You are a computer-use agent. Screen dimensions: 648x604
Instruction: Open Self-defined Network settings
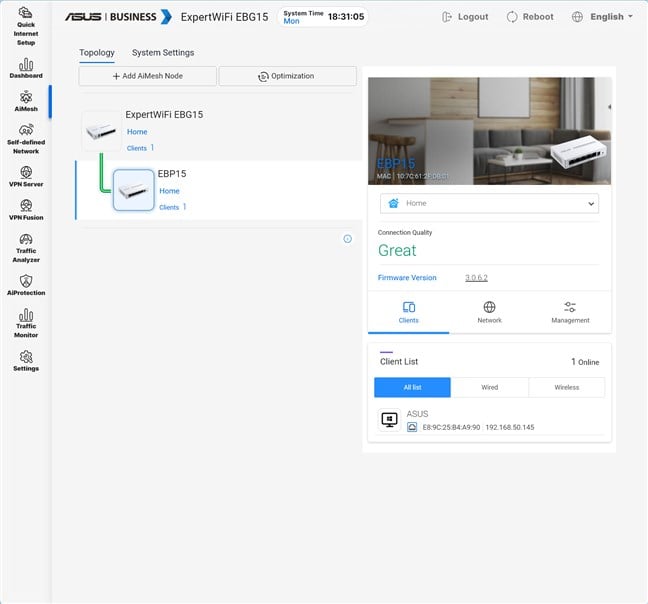click(26, 139)
